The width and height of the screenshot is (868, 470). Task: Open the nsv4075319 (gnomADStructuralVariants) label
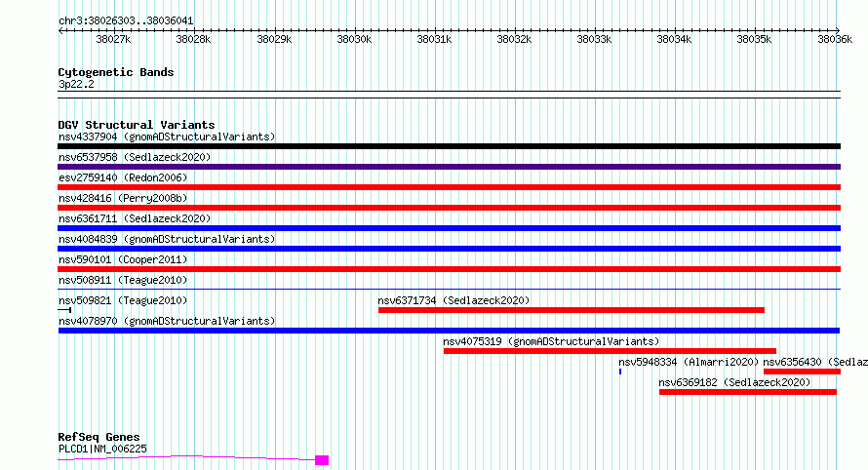(x=551, y=341)
